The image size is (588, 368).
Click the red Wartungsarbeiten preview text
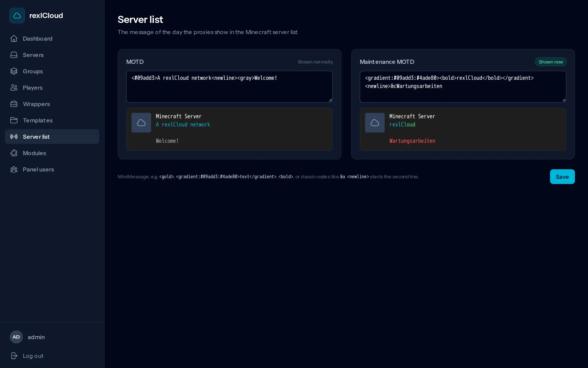[412, 141]
